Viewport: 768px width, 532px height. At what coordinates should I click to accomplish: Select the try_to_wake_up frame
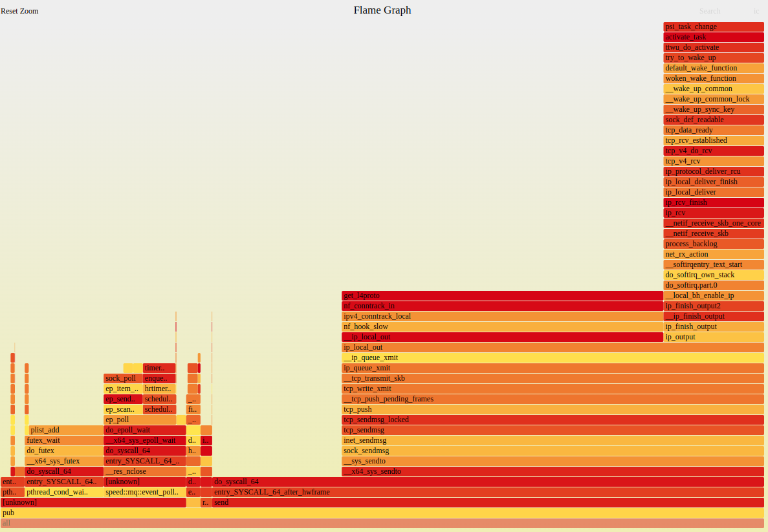pos(713,58)
